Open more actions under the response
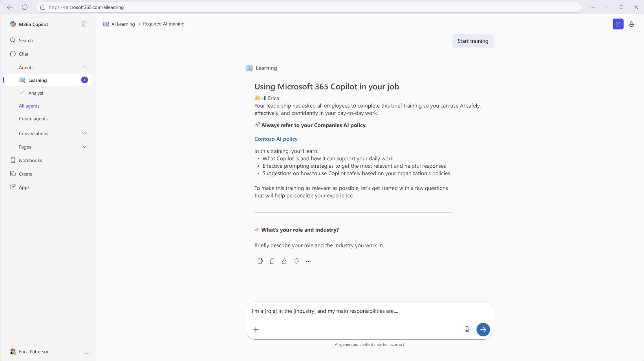644x361 pixels. (x=308, y=261)
